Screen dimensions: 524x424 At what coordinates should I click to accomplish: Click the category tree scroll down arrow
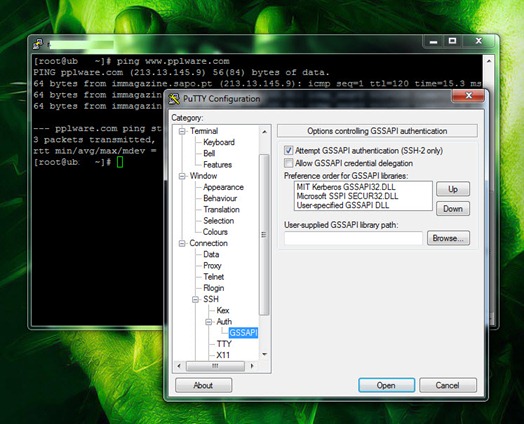pos(264,354)
